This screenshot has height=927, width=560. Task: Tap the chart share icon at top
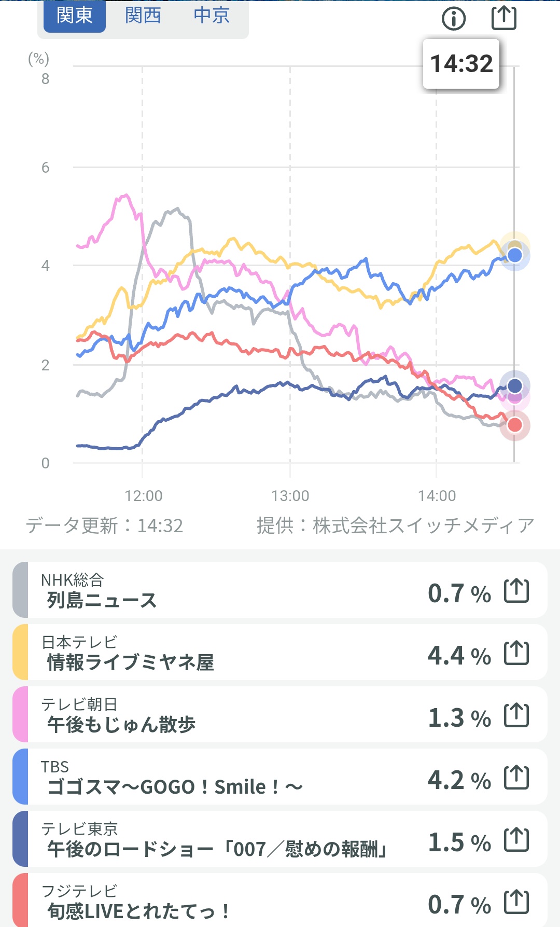click(503, 18)
